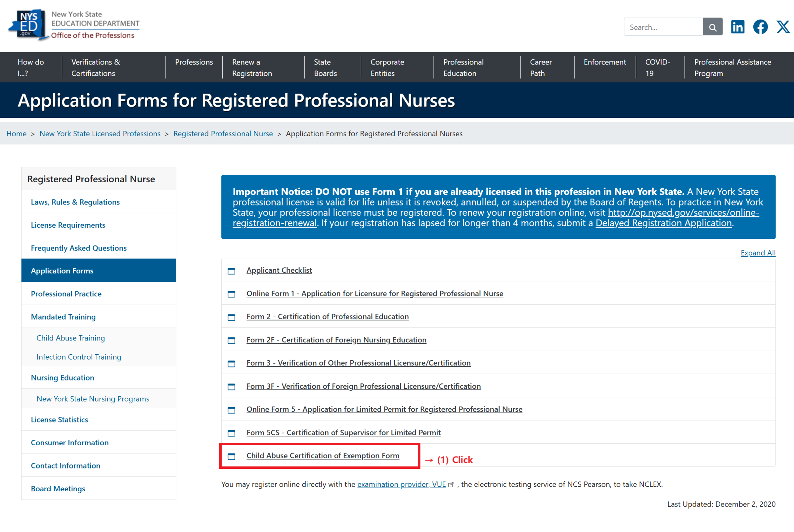Open the Facebook icon
This screenshot has width=794, height=532.
tap(761, 27)
